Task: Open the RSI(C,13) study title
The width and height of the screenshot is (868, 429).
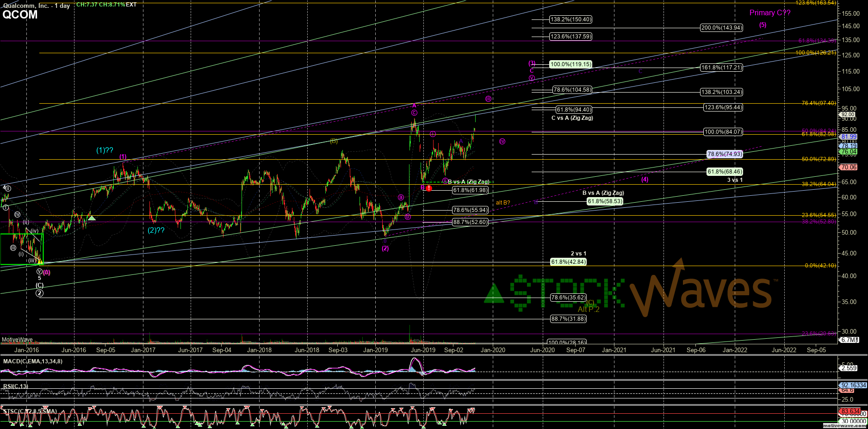Action: 15,386
